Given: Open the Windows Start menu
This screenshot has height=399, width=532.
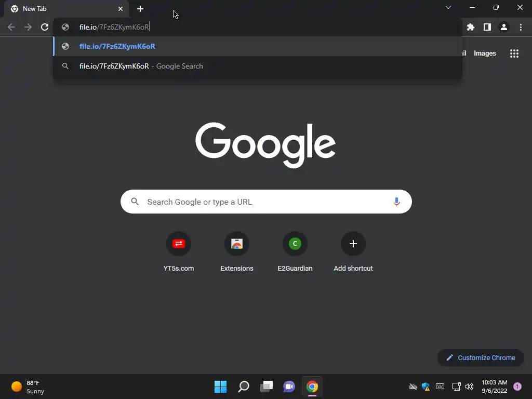Looking at the screenshot, I should 220,387.
